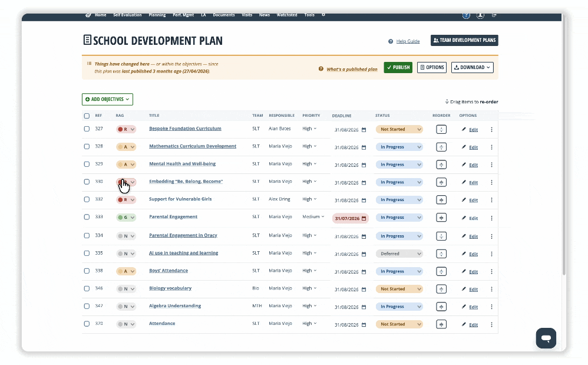Click What's a published plan link
The height and width of the screenshot is (365, 588).
coord(352,70)
